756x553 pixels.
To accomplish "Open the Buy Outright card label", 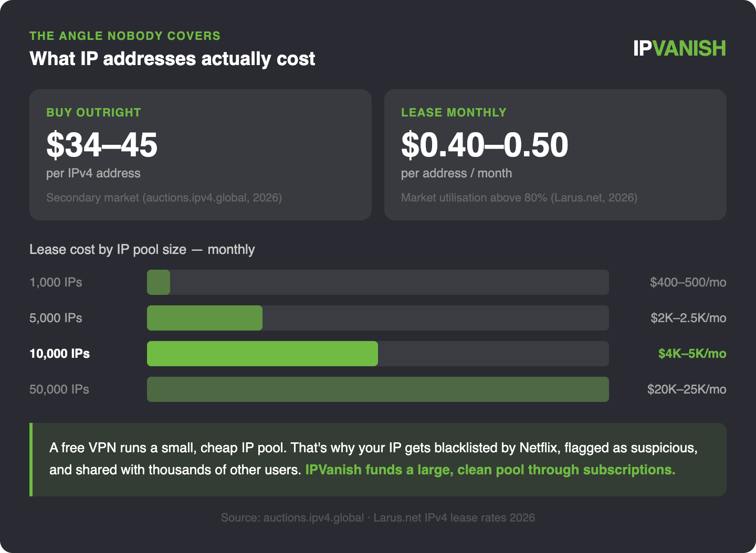I will (x=93, y=112).
